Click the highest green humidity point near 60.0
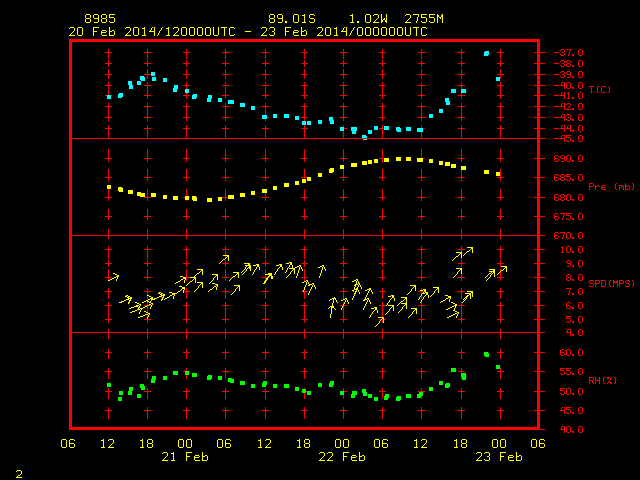 click(486, 354)
